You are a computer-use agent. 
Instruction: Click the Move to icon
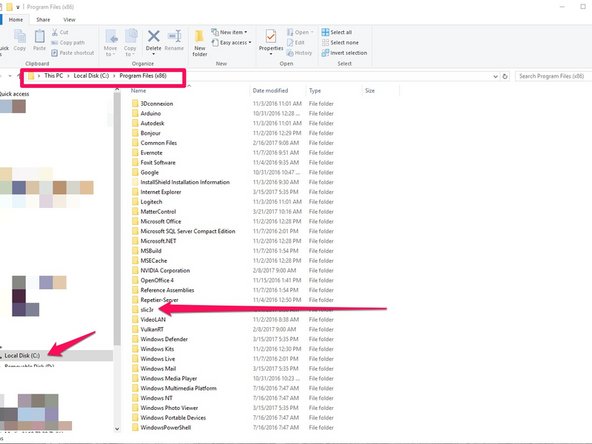coord(111,37)
